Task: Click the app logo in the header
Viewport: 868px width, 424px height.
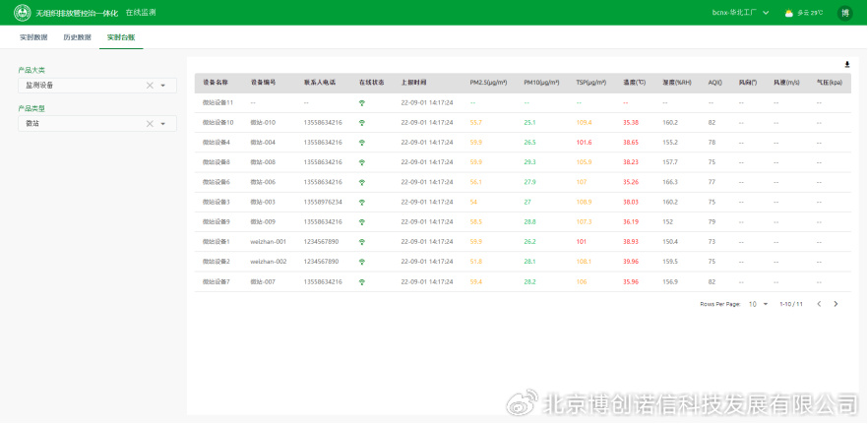Action: 22,13
